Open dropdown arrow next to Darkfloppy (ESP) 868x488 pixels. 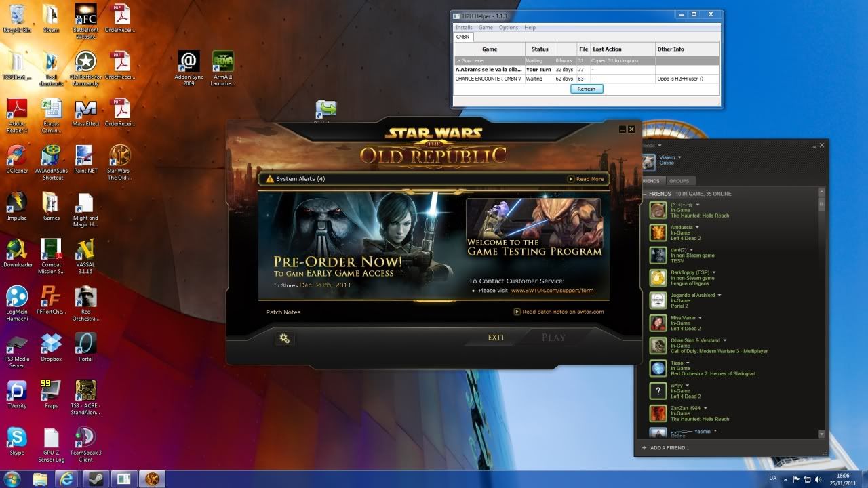click(714, 272)
